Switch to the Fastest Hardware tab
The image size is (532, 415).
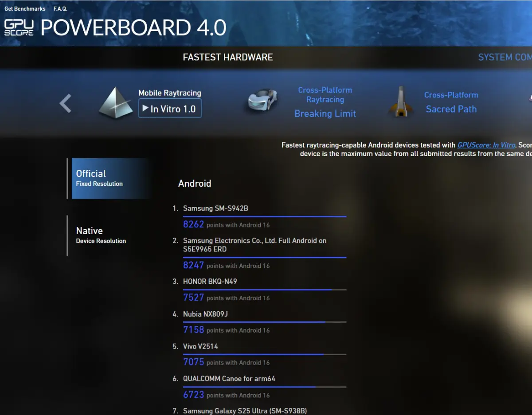[228, 57]
